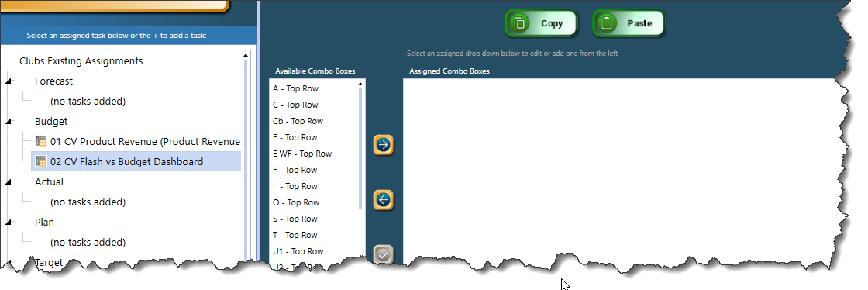Collapse the Actual tree node
Viewport: 868px width, 290px height.
(9, 182)
